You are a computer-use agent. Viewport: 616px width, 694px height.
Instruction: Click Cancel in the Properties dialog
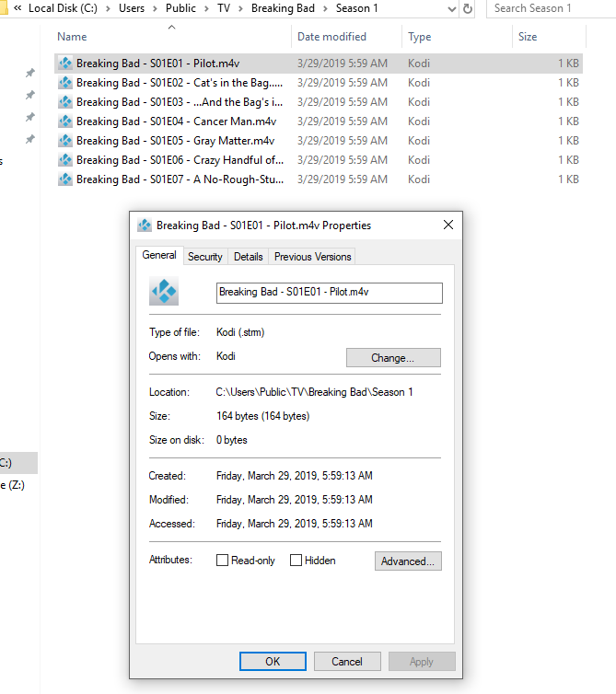[347, 661]
